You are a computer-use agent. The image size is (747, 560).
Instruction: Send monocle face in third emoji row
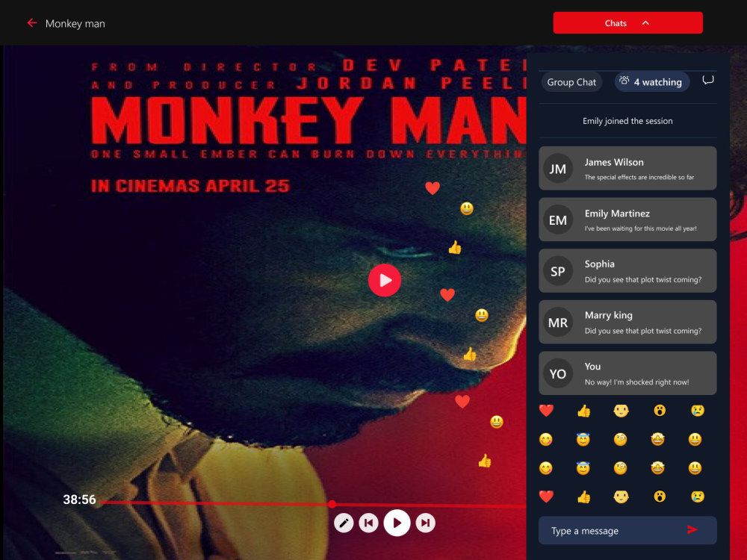pos(620,468)
